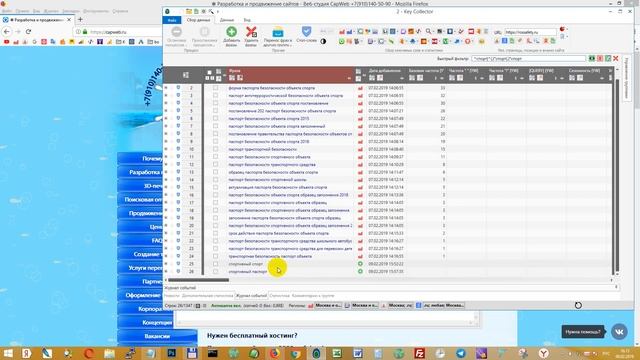Click the YouTube bookmark icon in Firefox
The height and width of the screenshot is (360, 640).
pyautogui.click(x=7, y=42)
